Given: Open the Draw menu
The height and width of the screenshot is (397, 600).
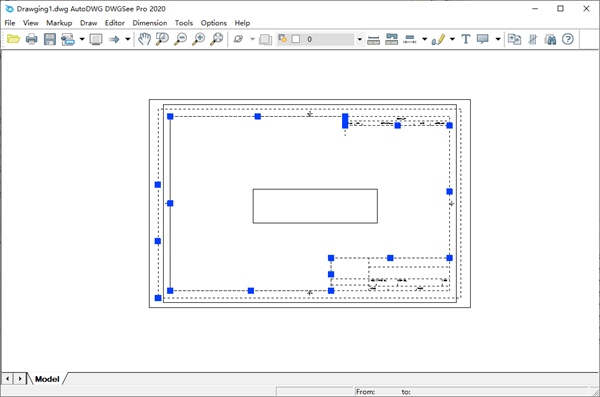Looking at the screenshot, I should 88,23.
